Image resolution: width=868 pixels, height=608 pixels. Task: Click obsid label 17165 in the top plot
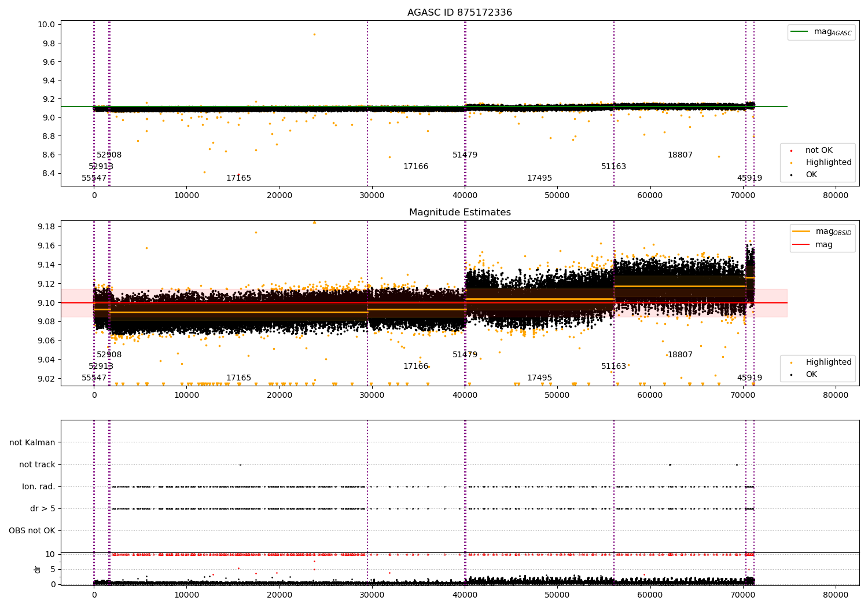tap(238, 178)
